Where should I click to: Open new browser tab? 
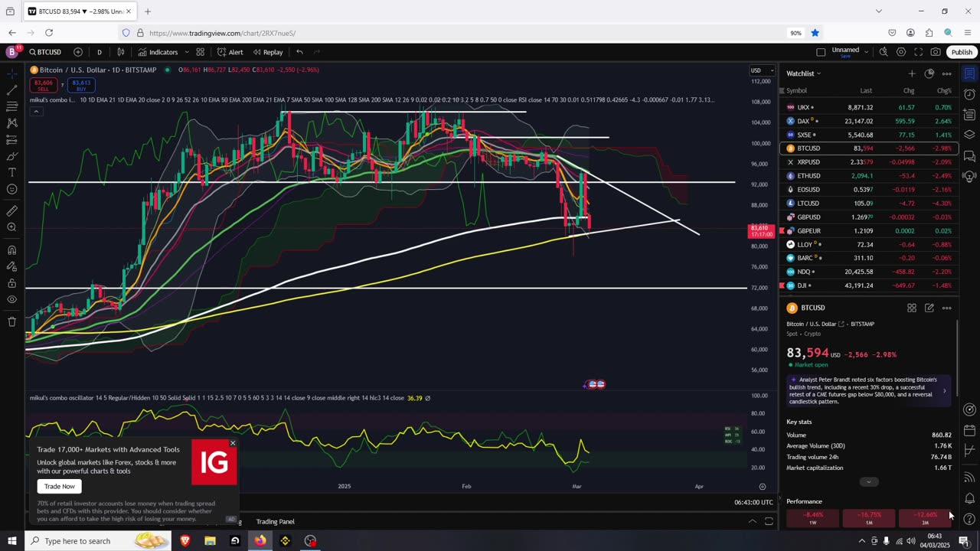coord(148,11)
